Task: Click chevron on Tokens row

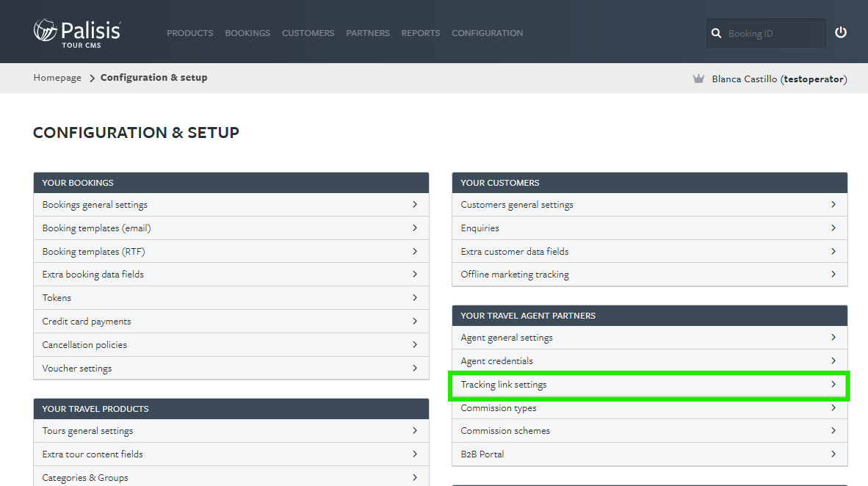Action: pos(415,298)
